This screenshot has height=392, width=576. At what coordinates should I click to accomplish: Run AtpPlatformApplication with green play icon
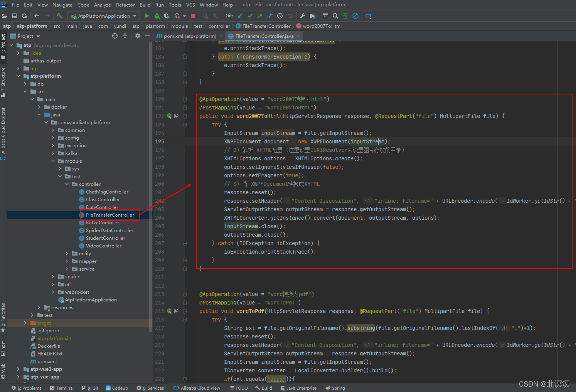(147, 16)
